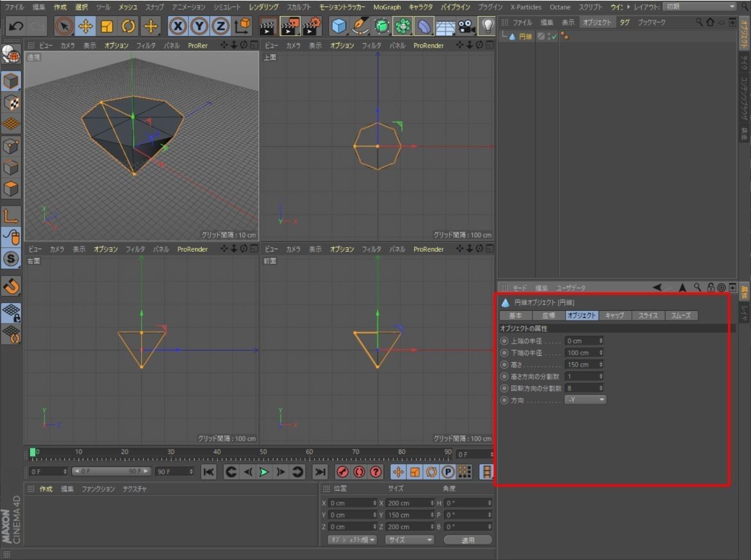
Task: Open ファイル menu in main menu bar
Action: [14, 6]
